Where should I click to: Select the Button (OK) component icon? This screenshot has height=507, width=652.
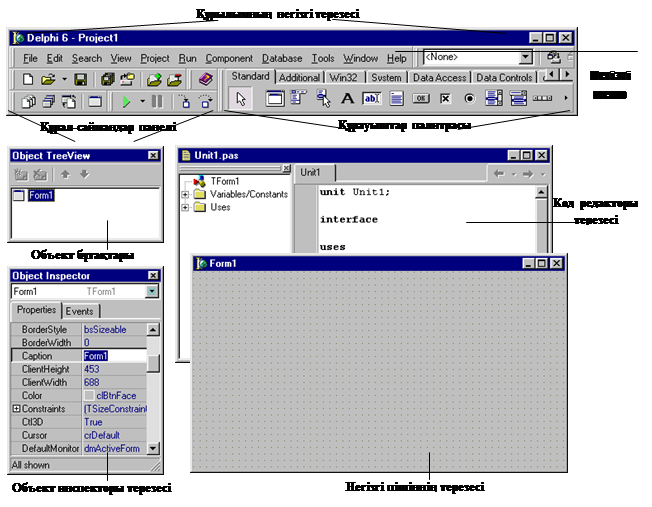421,99
